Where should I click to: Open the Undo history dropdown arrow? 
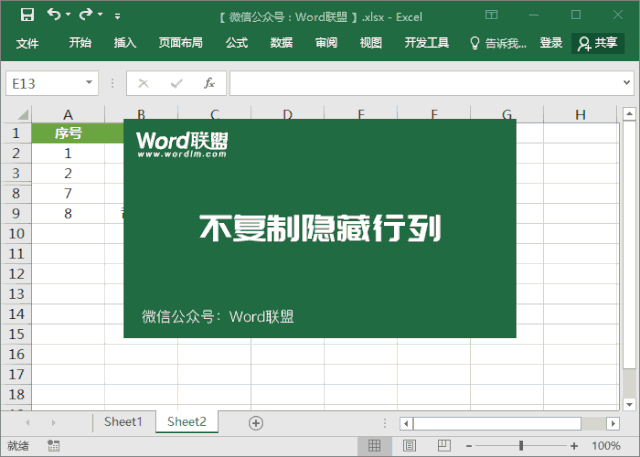[x=68, y=15]
